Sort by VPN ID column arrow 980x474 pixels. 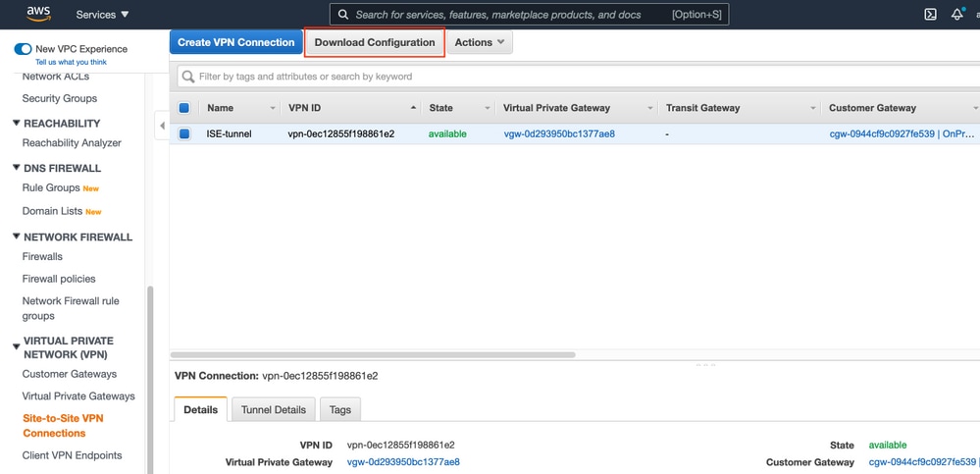413,108
